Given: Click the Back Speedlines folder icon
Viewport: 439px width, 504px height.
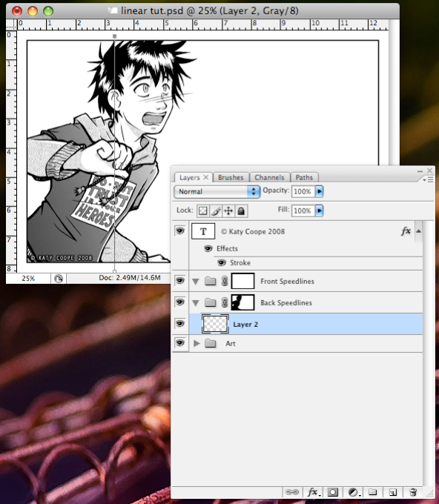Looking at the screenshot, I should pyautogui.click(x=211, y=302).
